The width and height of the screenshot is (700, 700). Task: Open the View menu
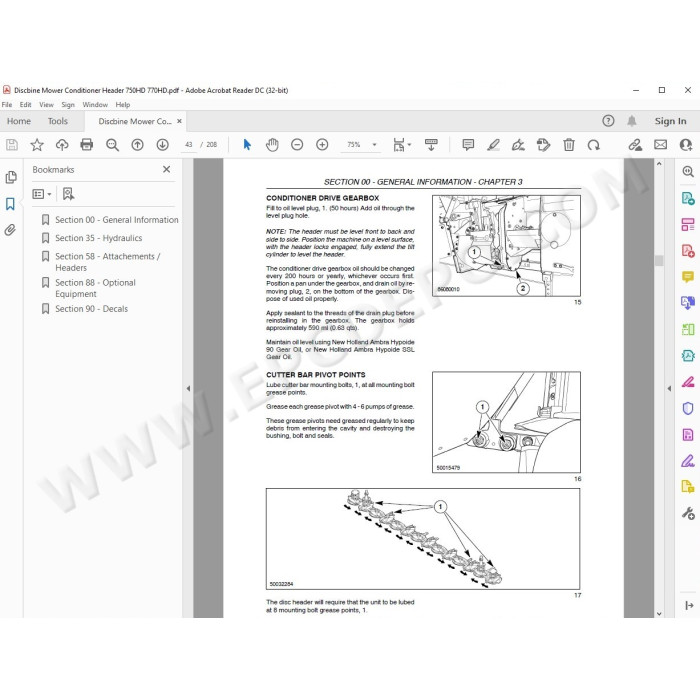(46, 104)
